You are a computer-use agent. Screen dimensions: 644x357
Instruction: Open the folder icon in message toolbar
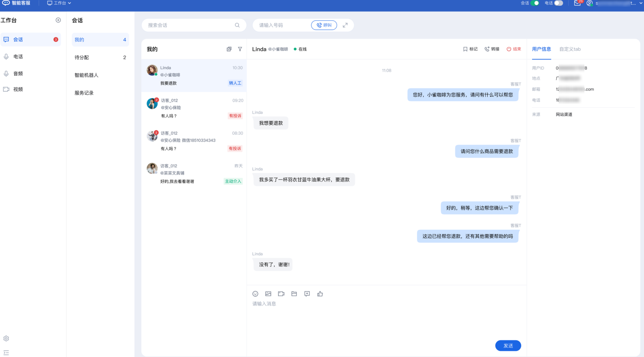coord(294,294)
